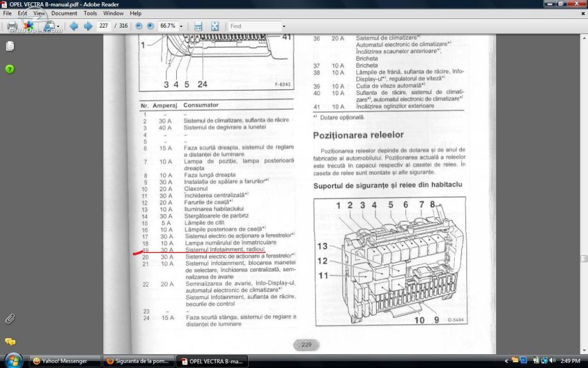
Task: Click the relay box diagram in habitaclu
Action: (390, 261)
